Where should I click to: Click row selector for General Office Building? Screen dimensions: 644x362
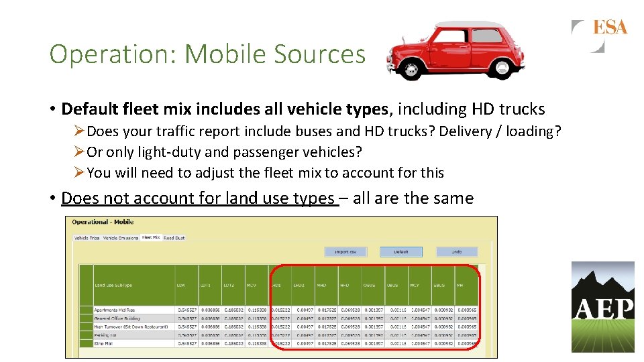pyautogui.click(x=87, y=318)
